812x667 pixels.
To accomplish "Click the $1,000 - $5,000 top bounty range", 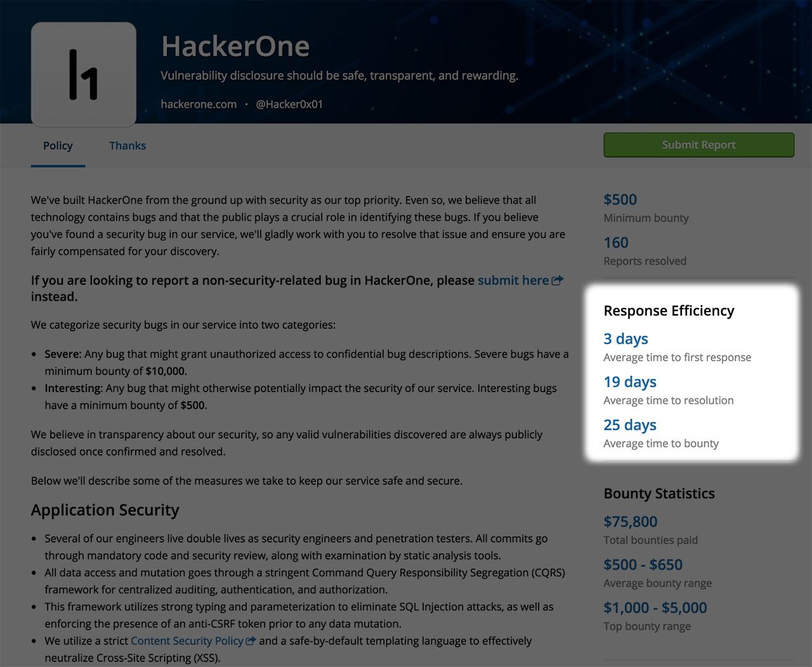I will (655, 607).
